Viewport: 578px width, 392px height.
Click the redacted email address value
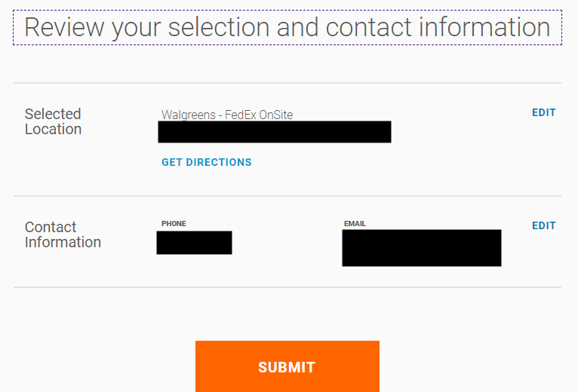tap(422, 248)
